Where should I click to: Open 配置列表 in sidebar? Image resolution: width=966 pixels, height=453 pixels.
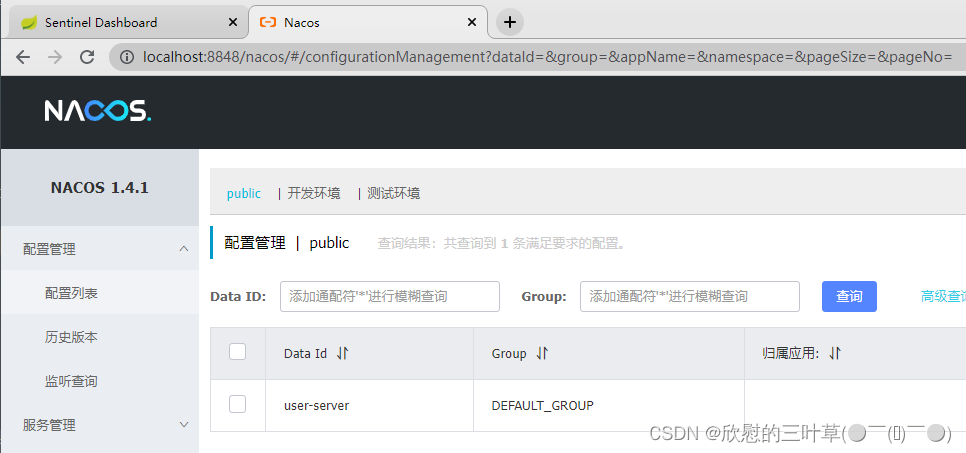coord(71,293)
